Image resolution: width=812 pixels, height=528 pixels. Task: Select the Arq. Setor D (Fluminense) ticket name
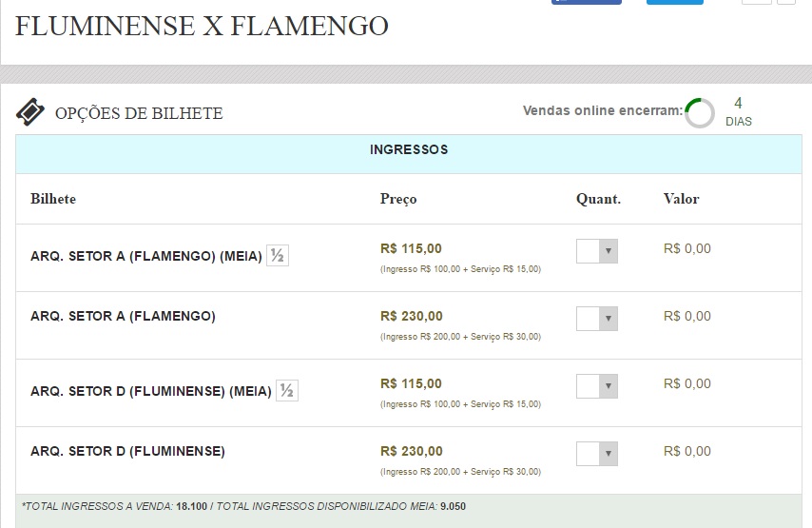click(x=127, y=451)
